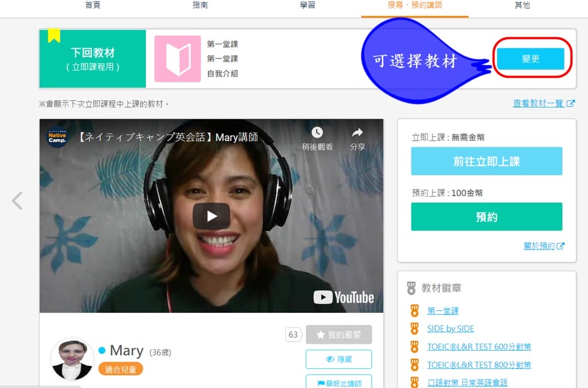The image size is (588, 388).
Task: Open the 第一堂課 badge link
Action: (443, 310)
